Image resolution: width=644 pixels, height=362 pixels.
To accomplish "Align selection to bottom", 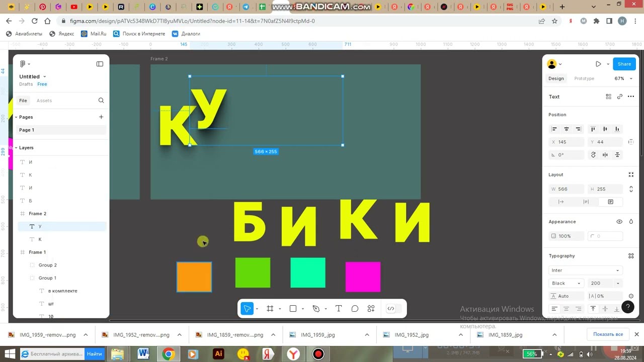I will (617, 129).
